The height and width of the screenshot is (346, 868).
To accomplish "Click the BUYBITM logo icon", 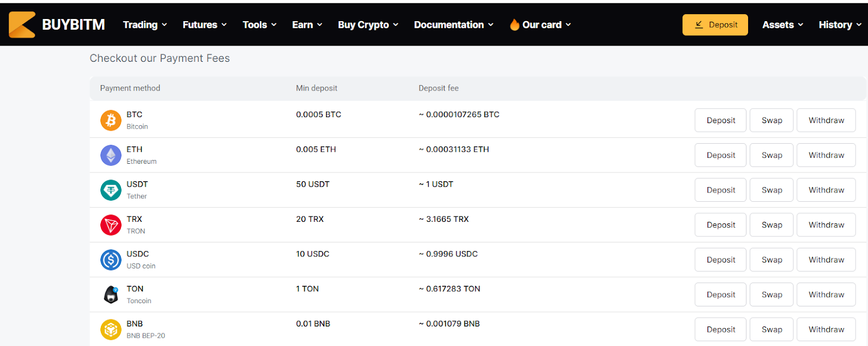I will tap(22, 25).
